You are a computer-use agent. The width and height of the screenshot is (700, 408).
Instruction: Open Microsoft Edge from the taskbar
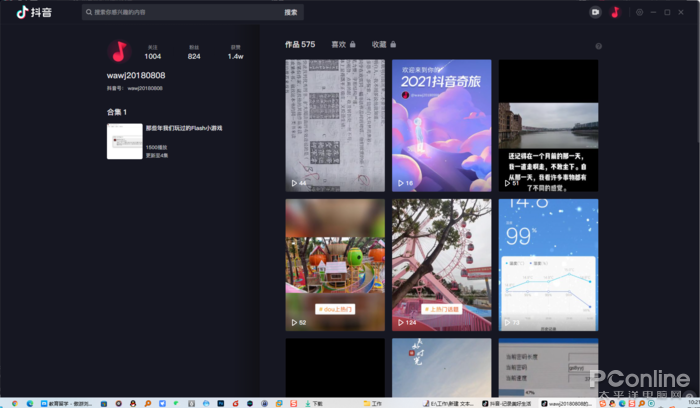[29, 403]
